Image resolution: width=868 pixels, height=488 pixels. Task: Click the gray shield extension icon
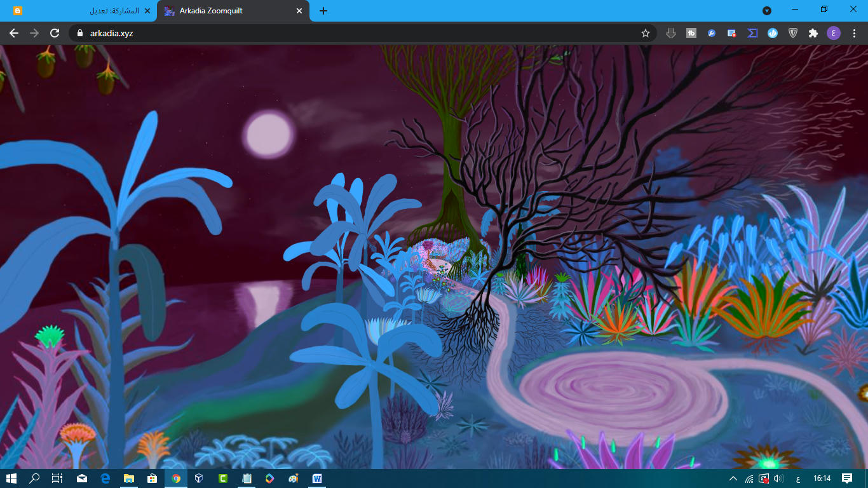793,33
